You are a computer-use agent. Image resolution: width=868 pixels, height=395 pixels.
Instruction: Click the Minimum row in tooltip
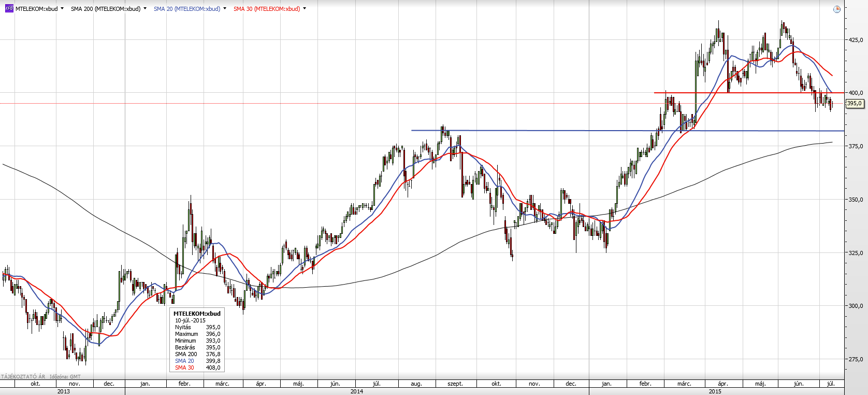click(x=197, y=341)
